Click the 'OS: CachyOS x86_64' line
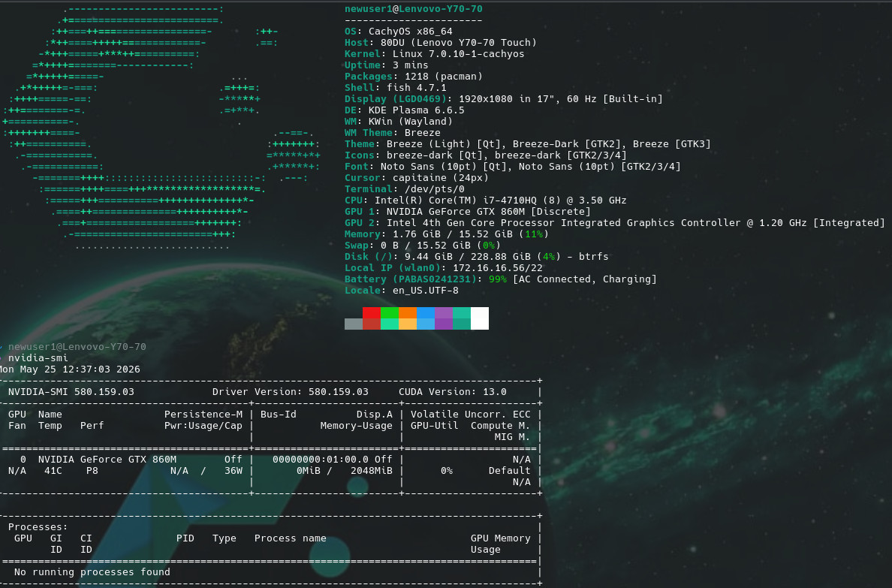The width and height of the screenshot is (892, 588). pyautogui.click(x=398, y=32)
